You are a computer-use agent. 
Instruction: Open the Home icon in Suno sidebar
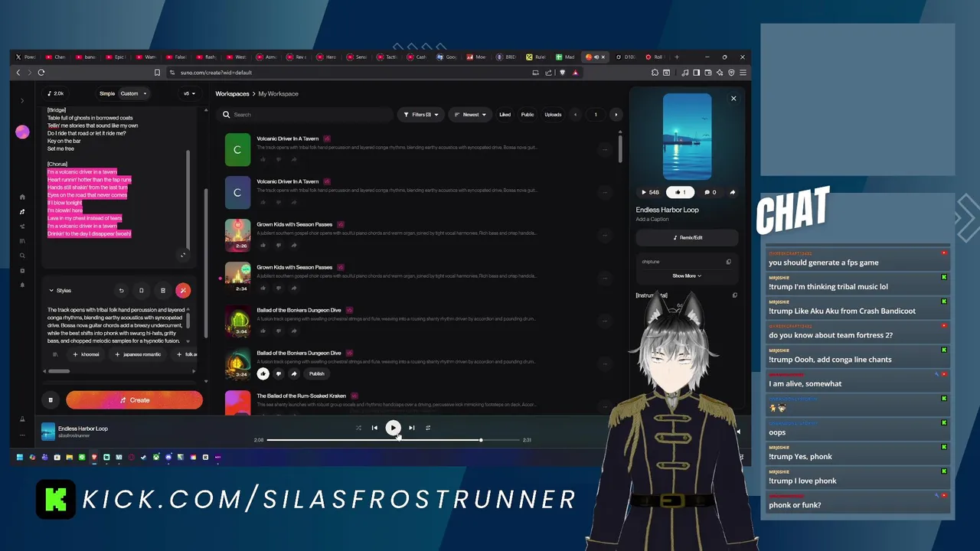[22, 197]
